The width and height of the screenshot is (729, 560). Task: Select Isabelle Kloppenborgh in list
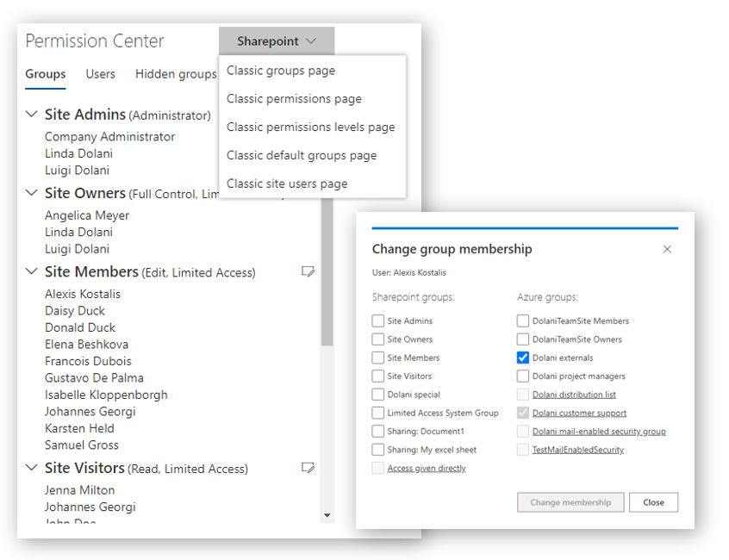tap(106, 395)
